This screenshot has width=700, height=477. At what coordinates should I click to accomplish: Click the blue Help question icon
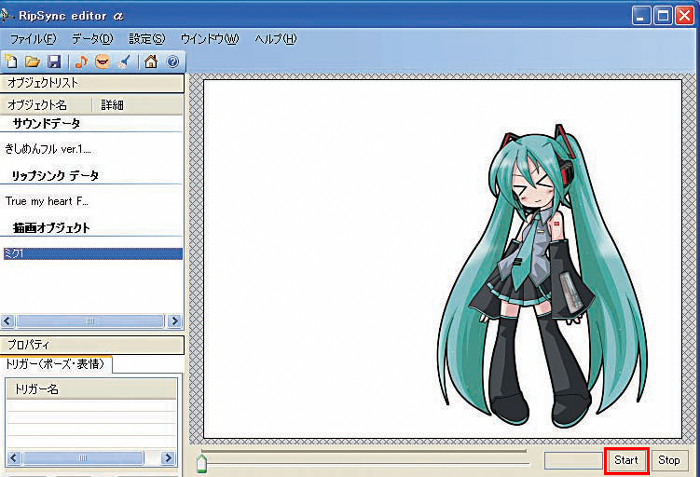(x=173, y=61)
